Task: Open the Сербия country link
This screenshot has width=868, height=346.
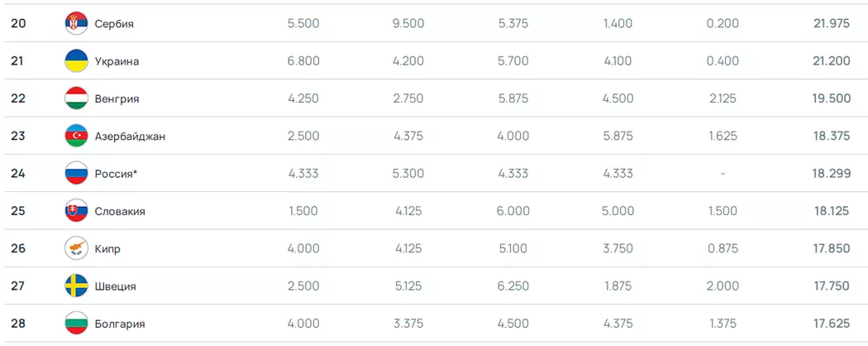Action: (x=114, y=24)
